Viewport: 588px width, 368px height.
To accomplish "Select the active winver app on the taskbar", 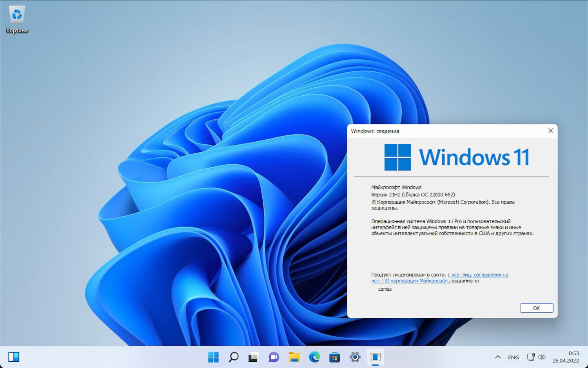I will (x=376, y=357).
